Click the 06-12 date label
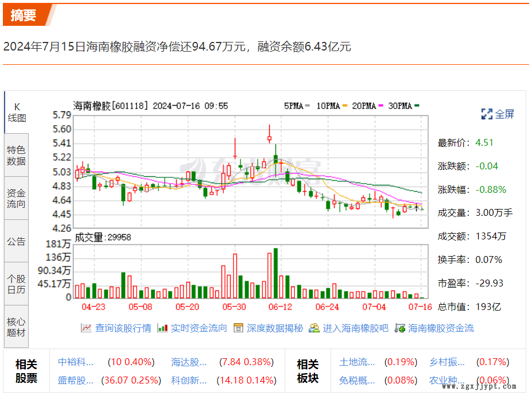Viewport: 532px width, 399px height. pos(280,307)
